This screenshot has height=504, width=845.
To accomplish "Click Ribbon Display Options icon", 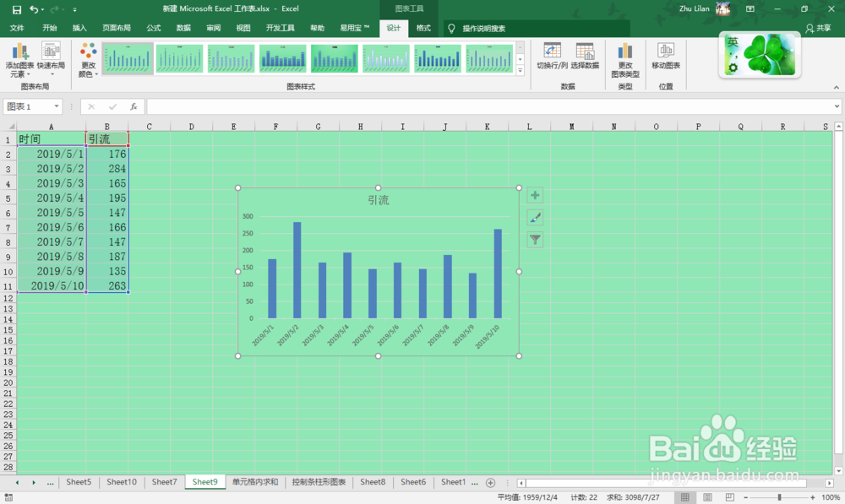I will (750, 9).
